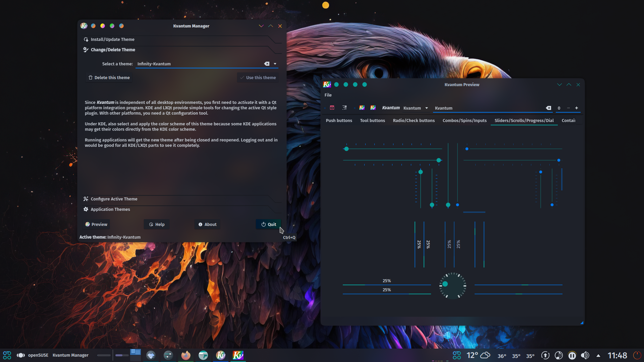Increase the spin box value with plus
This screenshot has height=362, width=644.
point(577,108)
